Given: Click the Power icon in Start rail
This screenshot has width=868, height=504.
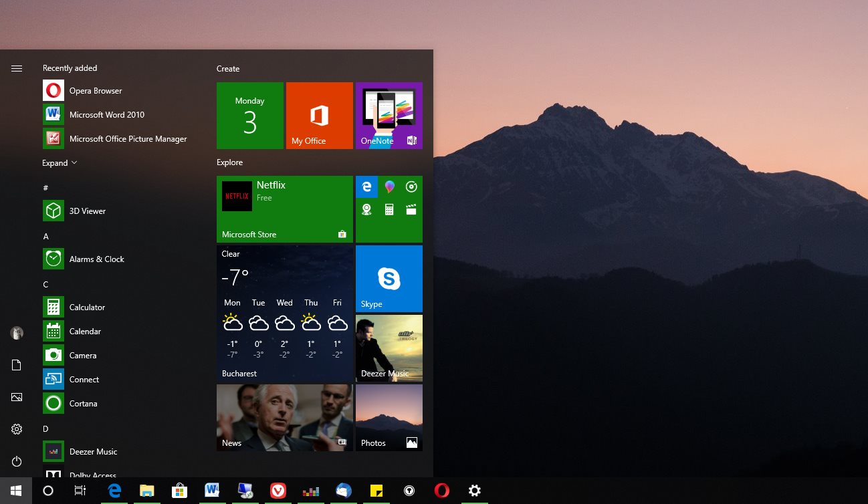Looking at the screenshot, I should (17, 461).
